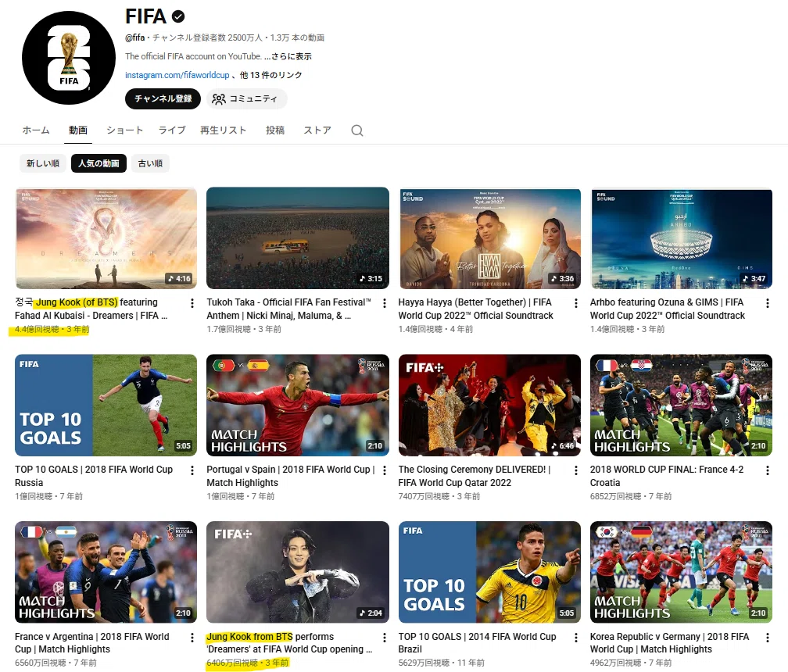Open title 'Korea Republic v Germany | 2018 FIFA World Cup'
Screen dimensions: 788x672
(x=669, y=643)
